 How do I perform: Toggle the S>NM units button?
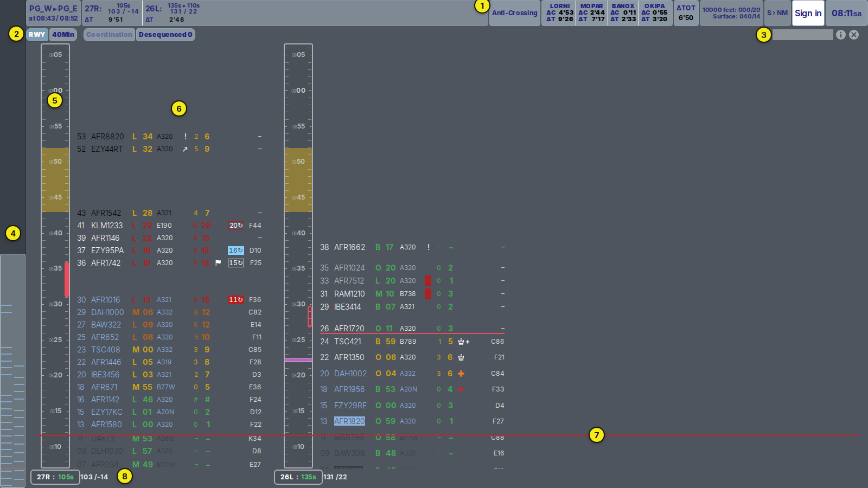point(777,13)
